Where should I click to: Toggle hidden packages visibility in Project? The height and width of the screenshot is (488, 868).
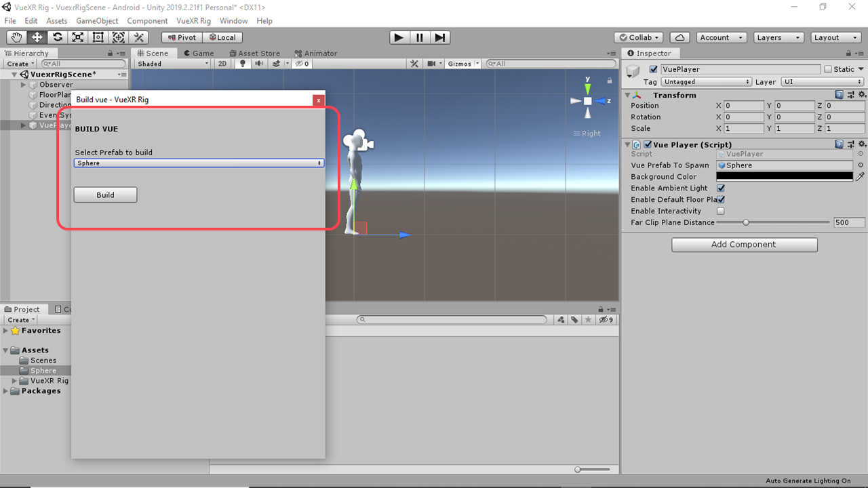(606, 320)
